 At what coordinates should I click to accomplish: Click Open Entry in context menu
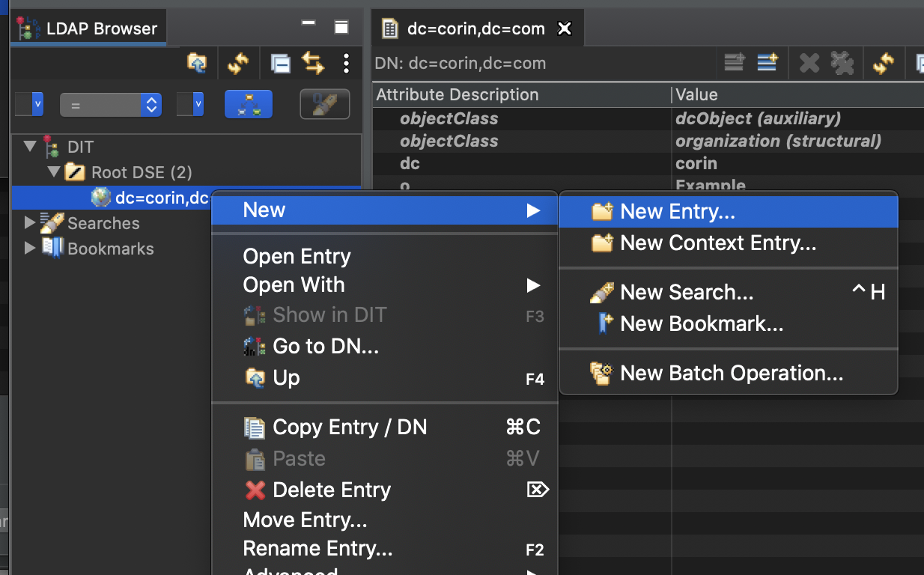coord(385,257)
